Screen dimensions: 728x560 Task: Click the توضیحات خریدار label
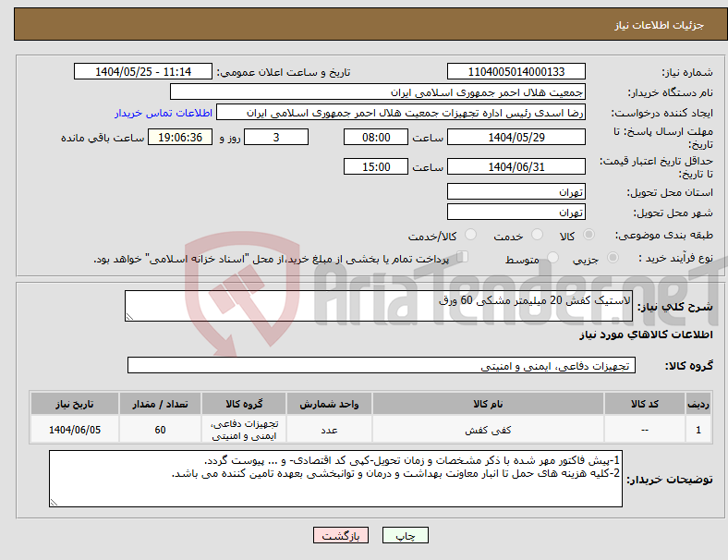point(670,480)
